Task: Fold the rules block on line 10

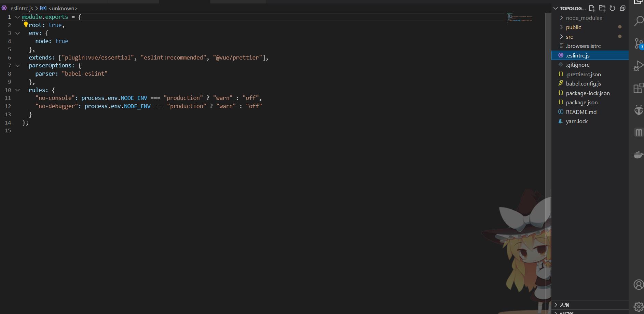Action: pos(17,90)
